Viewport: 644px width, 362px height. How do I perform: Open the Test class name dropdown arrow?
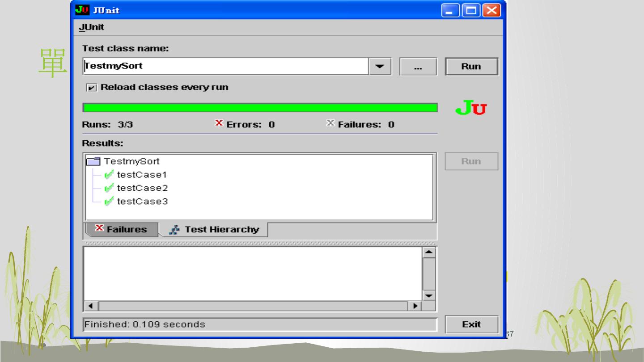(380, 67)
